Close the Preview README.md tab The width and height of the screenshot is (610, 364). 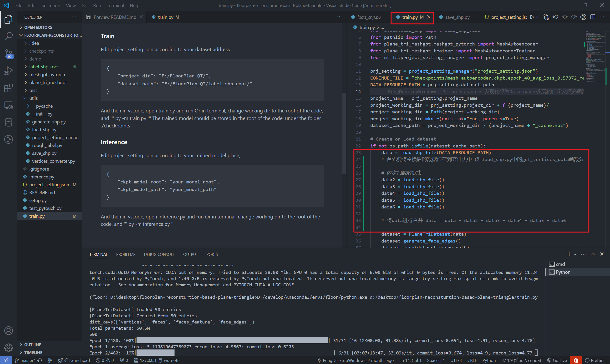141,17
